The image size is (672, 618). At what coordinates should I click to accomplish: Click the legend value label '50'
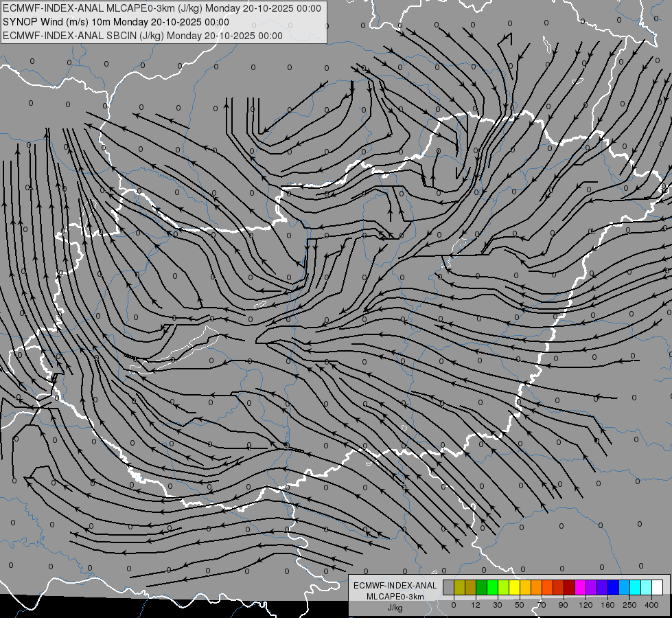[x=520, y=605]
